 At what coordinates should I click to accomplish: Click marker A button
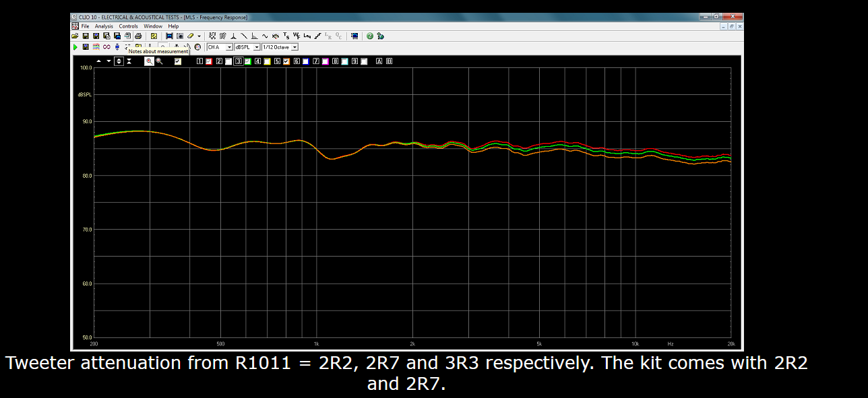[379, 61]
